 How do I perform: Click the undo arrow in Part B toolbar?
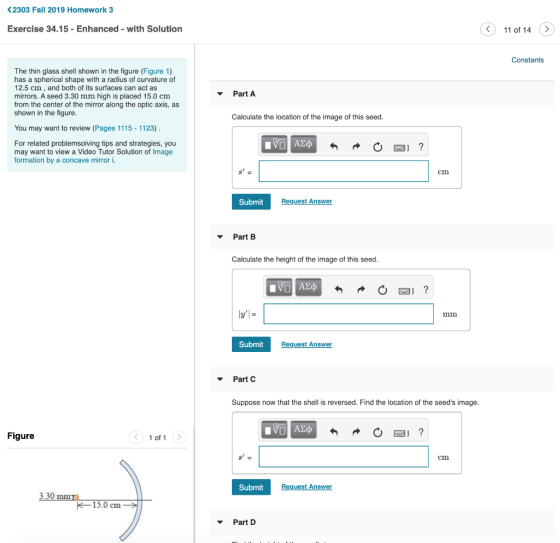point(339,289)
